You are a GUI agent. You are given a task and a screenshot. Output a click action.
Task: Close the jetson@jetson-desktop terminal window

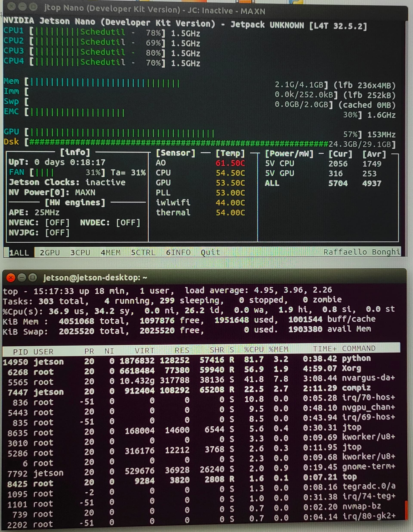pos(11,278)
